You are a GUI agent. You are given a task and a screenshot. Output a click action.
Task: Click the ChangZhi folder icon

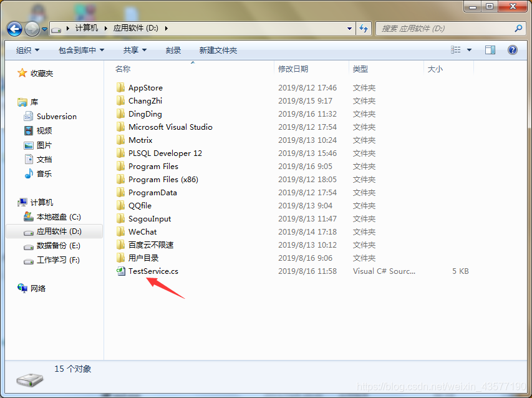pos(120,100)
